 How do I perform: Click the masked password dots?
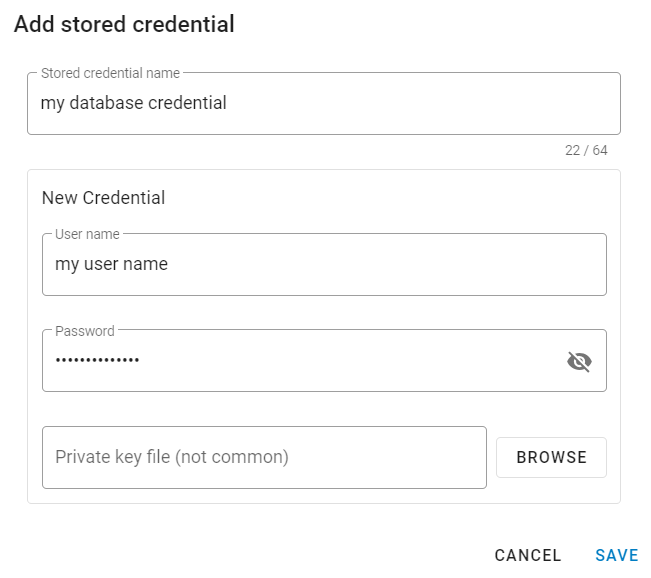click(x=97, y=361)
